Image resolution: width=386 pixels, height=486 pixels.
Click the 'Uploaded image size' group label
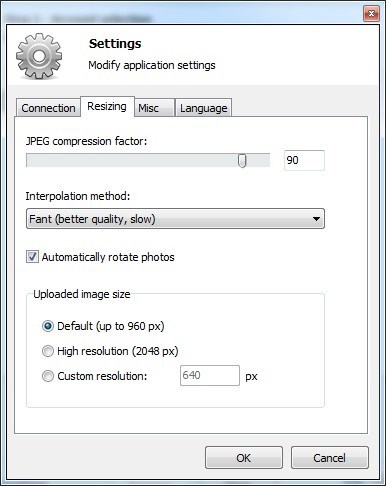pyautogui.click(x=82, y=294)
